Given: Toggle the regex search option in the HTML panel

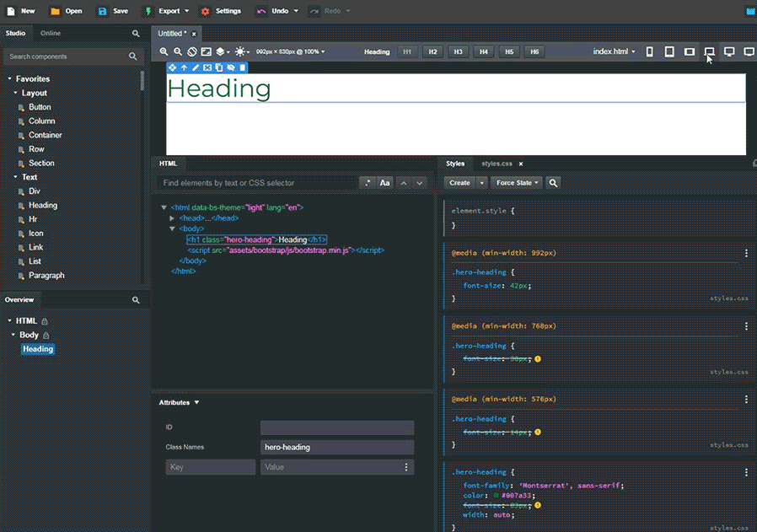Looking at the screenshot, I should pyautogui.click(x=367, y=183).
